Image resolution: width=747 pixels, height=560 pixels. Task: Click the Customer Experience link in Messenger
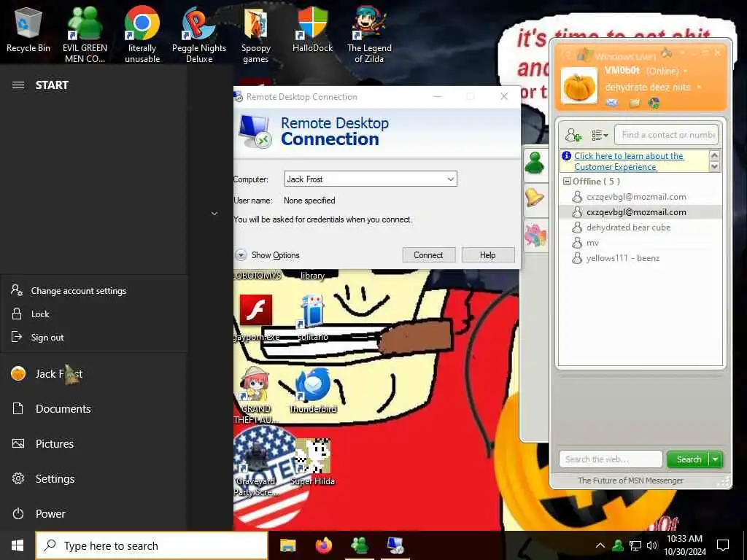[628, 161]
